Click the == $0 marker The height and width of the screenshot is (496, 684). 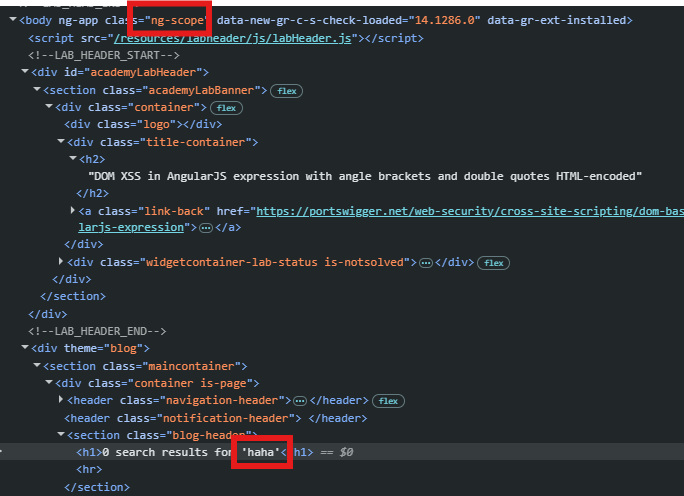click(x=336, y=452)
